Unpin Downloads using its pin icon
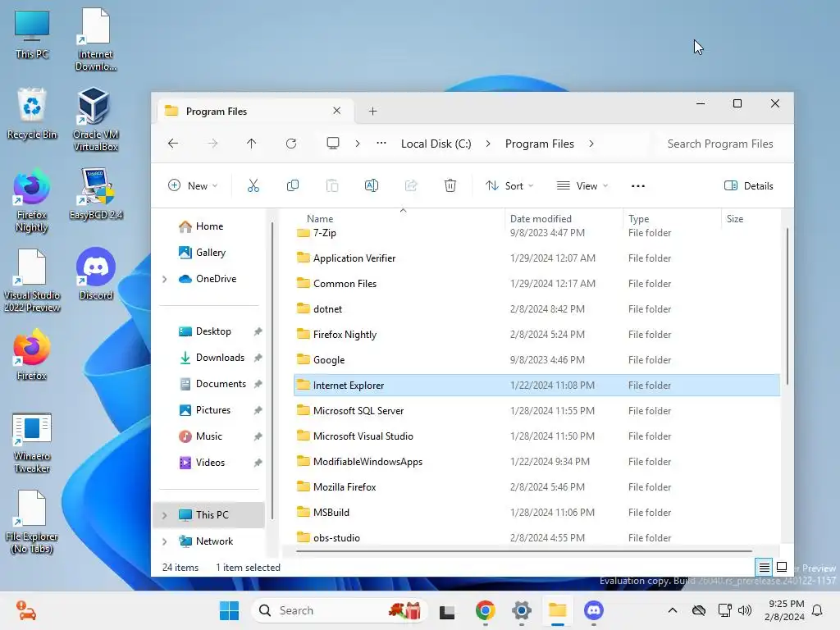The height and width of the screenshot is (630, 840). coord(258,358)
